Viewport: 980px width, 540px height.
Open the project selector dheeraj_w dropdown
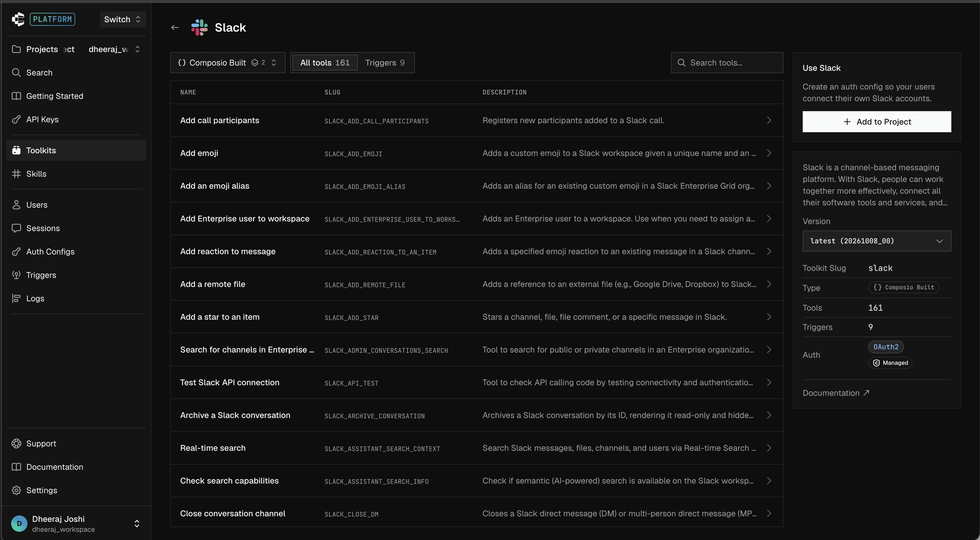114,49
